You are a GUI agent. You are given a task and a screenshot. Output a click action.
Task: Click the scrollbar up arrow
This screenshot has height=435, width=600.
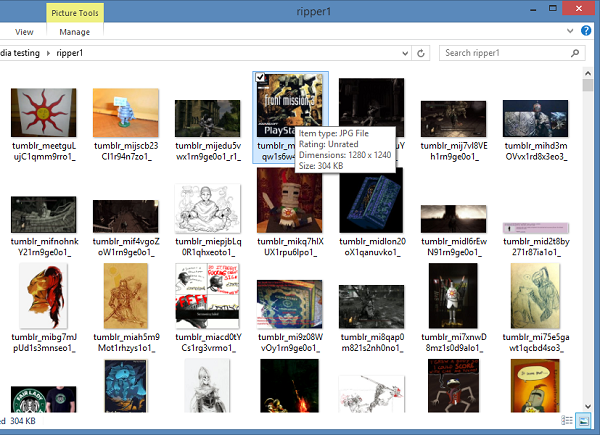[x=588, y=72]
